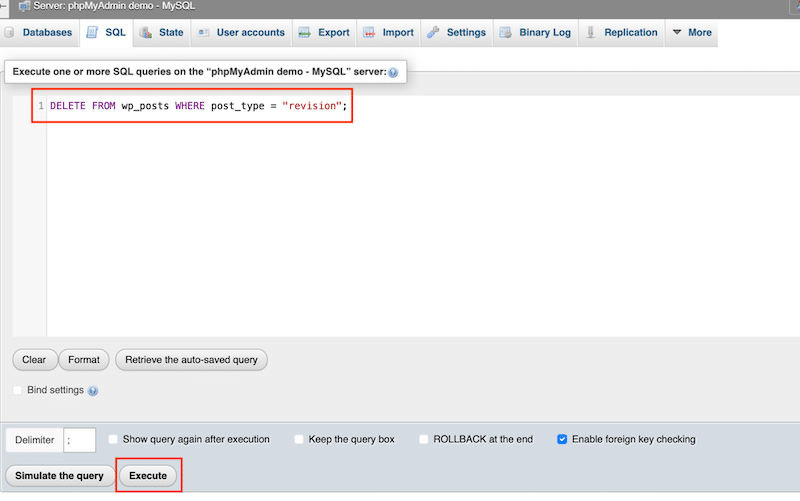Open the State tab
Image resolution: width=800 pixels, height=501 pixels.
162,33
